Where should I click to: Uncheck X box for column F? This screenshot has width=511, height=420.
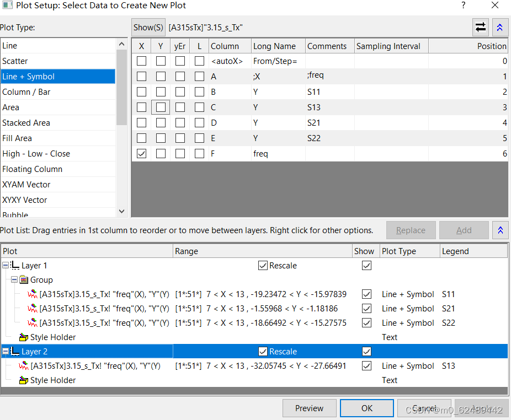[x=141, y=153]
